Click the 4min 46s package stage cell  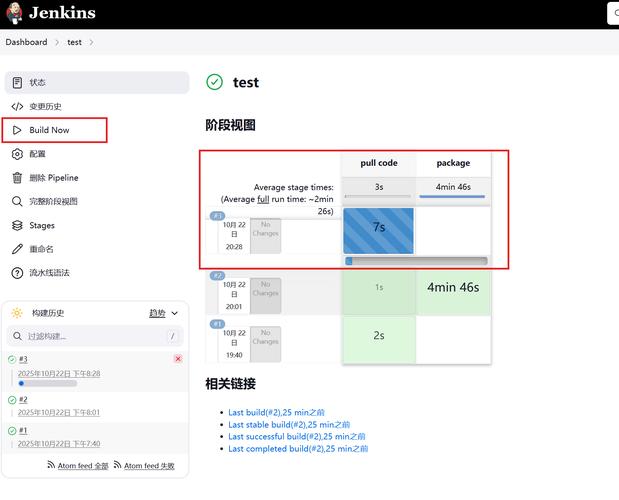(453, 287)
